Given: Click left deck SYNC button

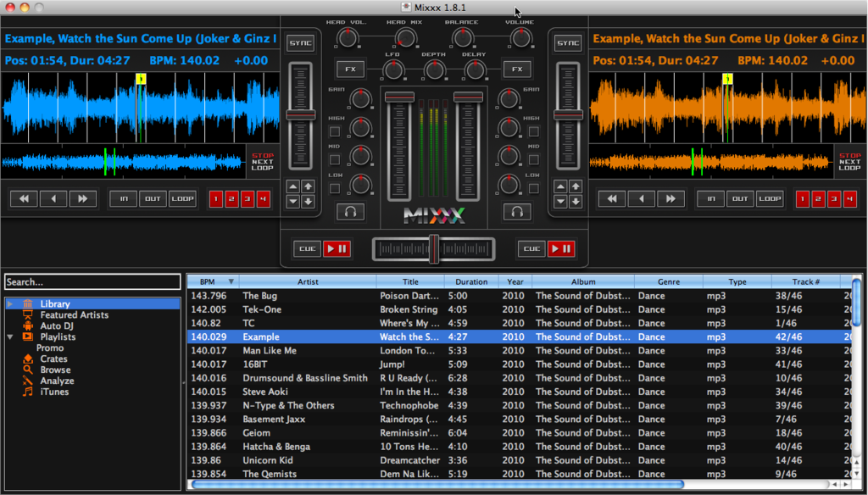Looking at the screenshot, I should [301, 43].
